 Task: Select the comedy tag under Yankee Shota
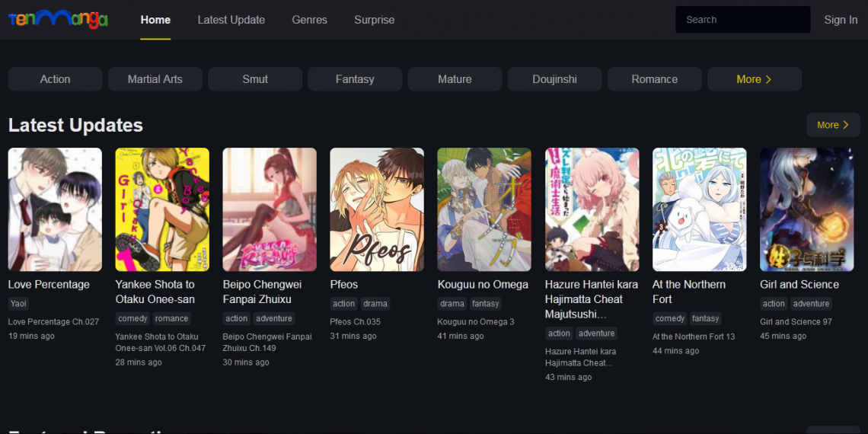click(x=132, y=318)
